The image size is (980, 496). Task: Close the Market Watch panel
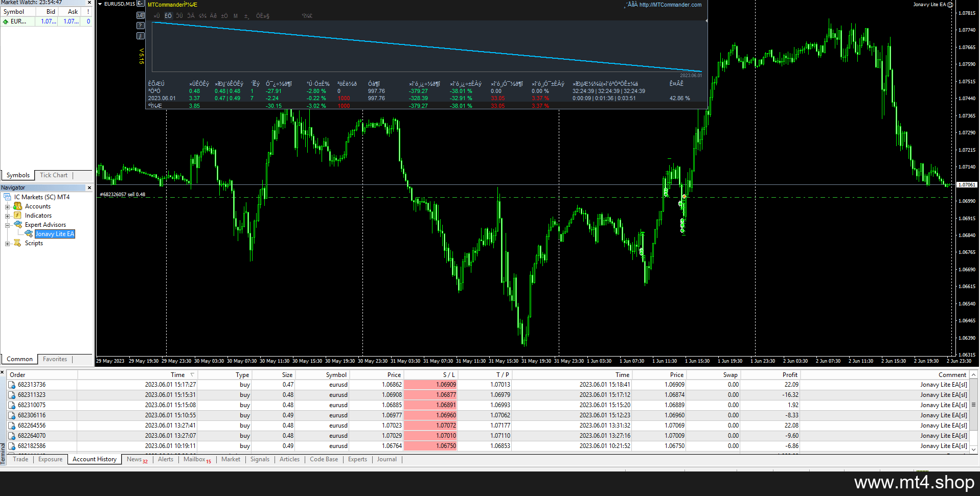[89, 3]
